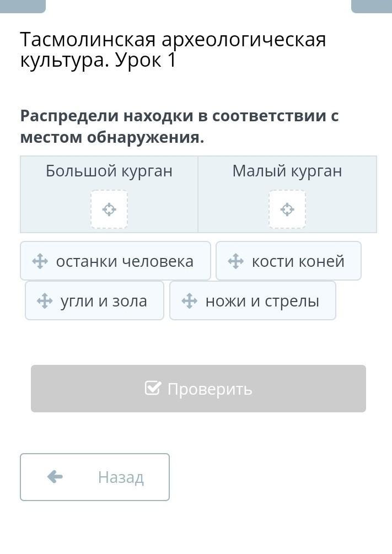Viewport: 392px width, 554px height.
Task: Select the 'ножи и стрелы' answer tile
Action: click(253, 301)
